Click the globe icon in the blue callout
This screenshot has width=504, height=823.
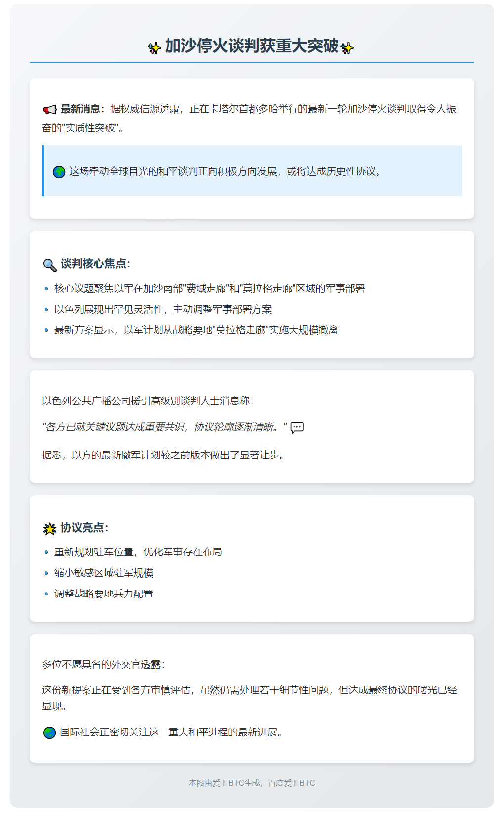[59, 172]
